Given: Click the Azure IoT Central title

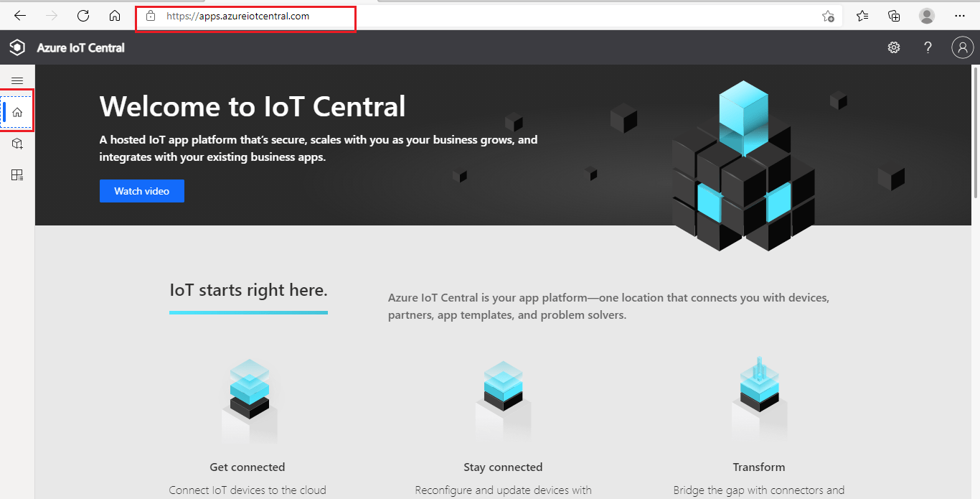Looking at the screenshot, I should tap(81, 47).
